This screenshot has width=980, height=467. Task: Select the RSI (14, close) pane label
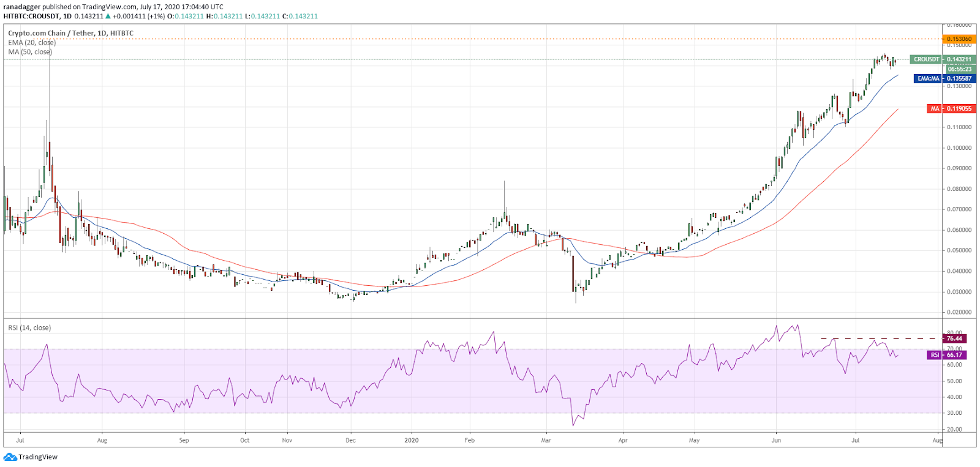click(29, 327)
